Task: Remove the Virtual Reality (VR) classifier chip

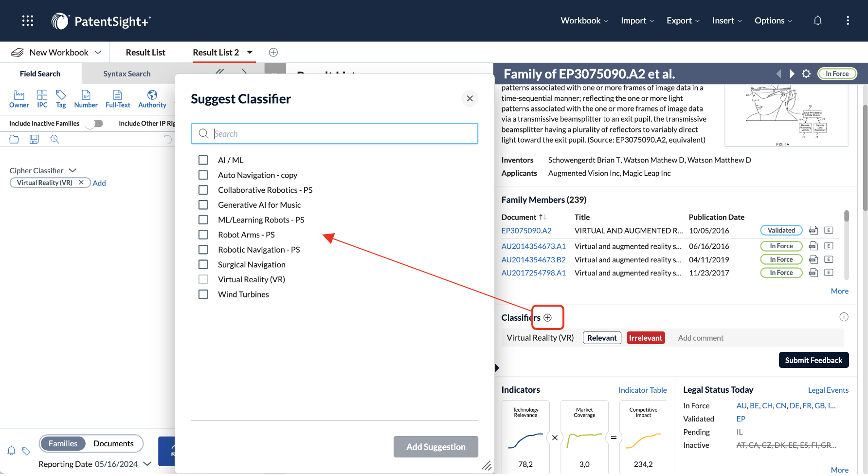Action: coord(81,183)
